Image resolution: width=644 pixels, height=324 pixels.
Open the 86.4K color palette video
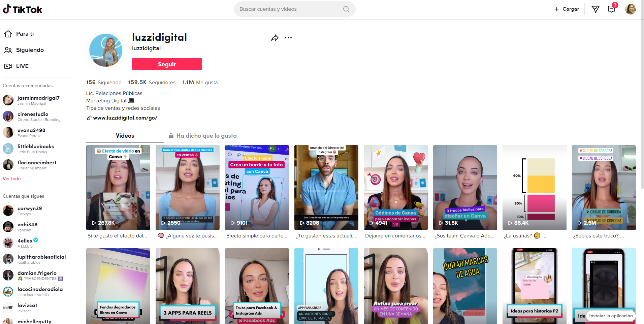(x=535, y=188)
